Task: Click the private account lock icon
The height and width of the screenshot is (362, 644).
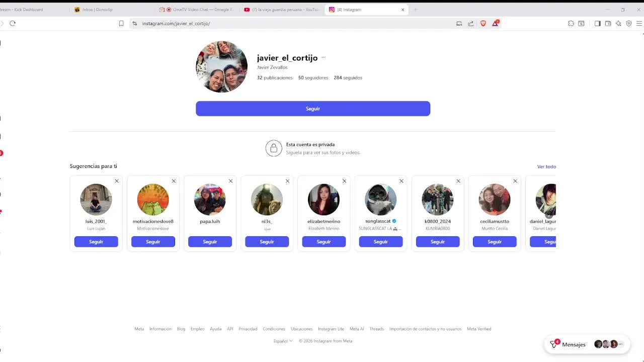Action: click(274, 148)
